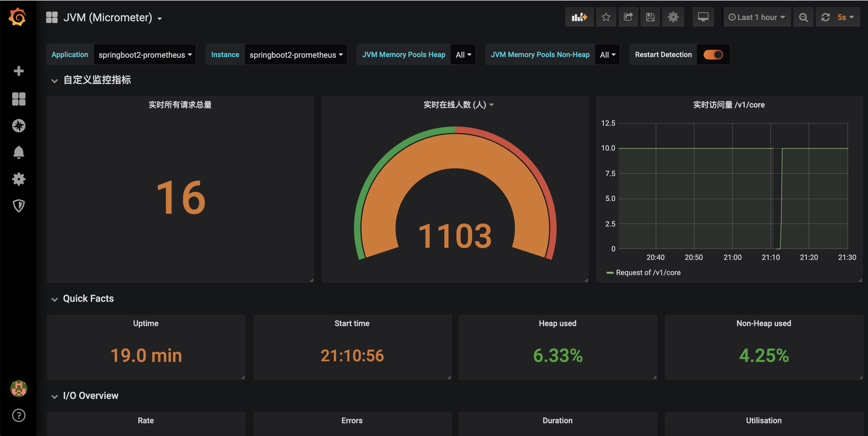Open the Uptime panel title menu

tap(146, 323)
